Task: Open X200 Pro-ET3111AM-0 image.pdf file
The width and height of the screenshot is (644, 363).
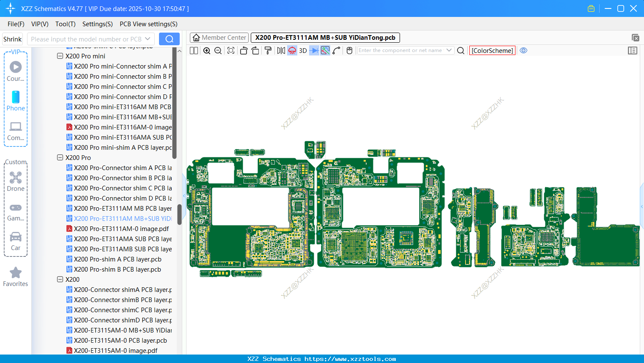Action: click(x=121, y=228)
